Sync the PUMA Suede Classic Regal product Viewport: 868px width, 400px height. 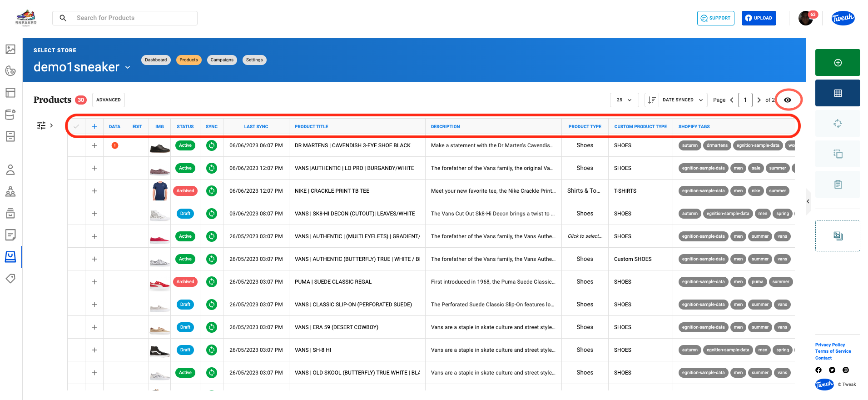click(212, 282)
